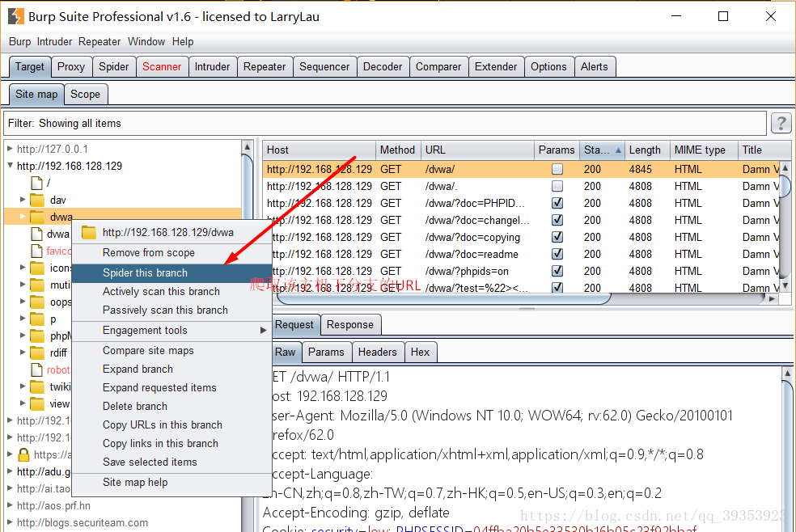Toggle Params checkbox for ?doc=PHPID row
The height and width of the screenshot is (532, 796).
(557, 203)
